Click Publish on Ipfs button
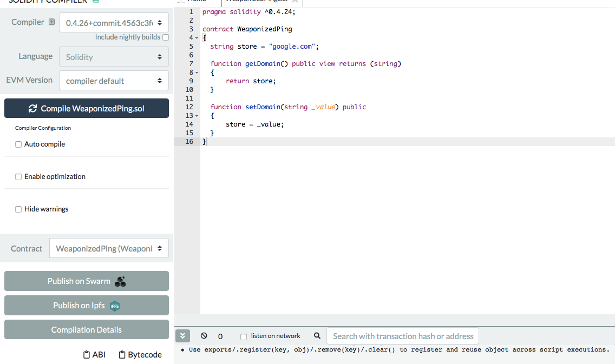Viewport: 615px width, 364px height. coord(87,305)
